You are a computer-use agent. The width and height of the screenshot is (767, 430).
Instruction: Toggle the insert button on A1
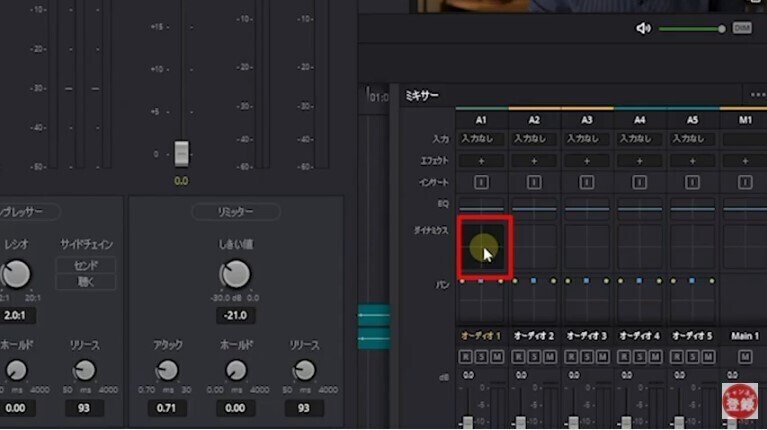point(481,182)
